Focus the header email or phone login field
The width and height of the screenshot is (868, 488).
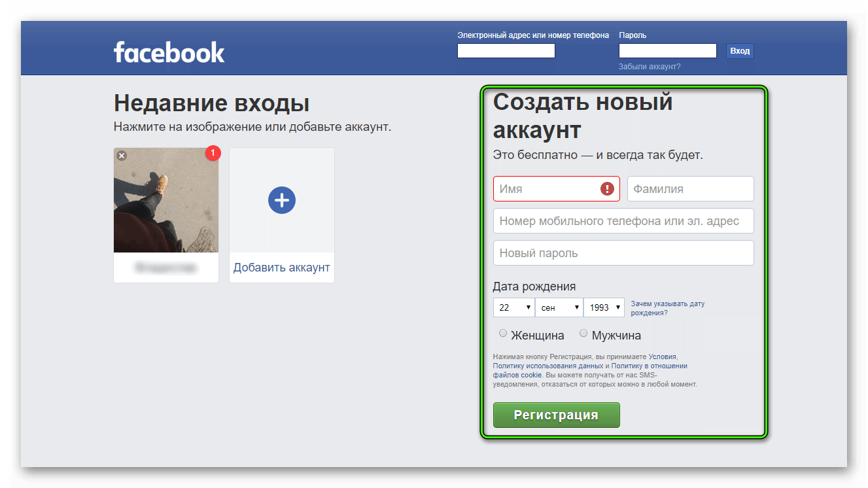tap(506, 51)
